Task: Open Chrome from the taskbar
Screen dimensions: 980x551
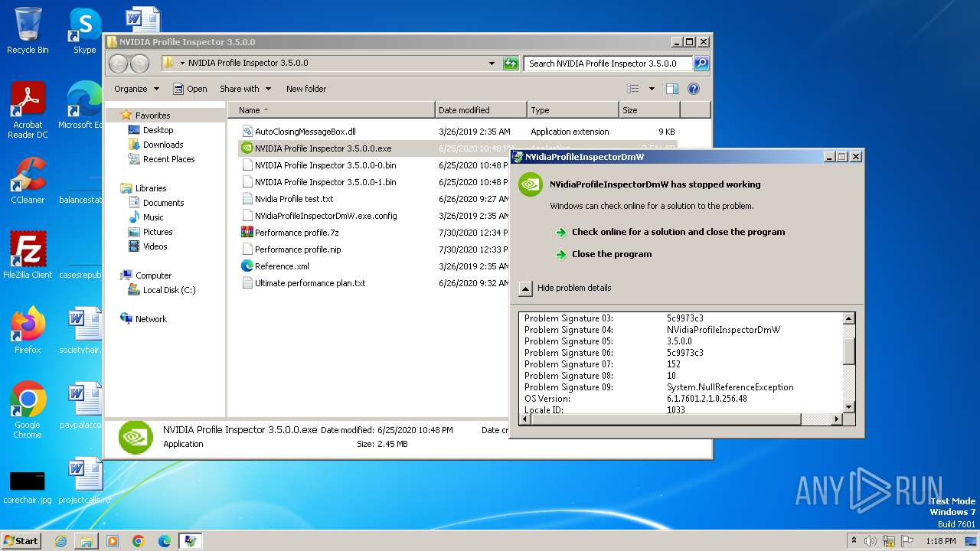Action: (138, 541)
